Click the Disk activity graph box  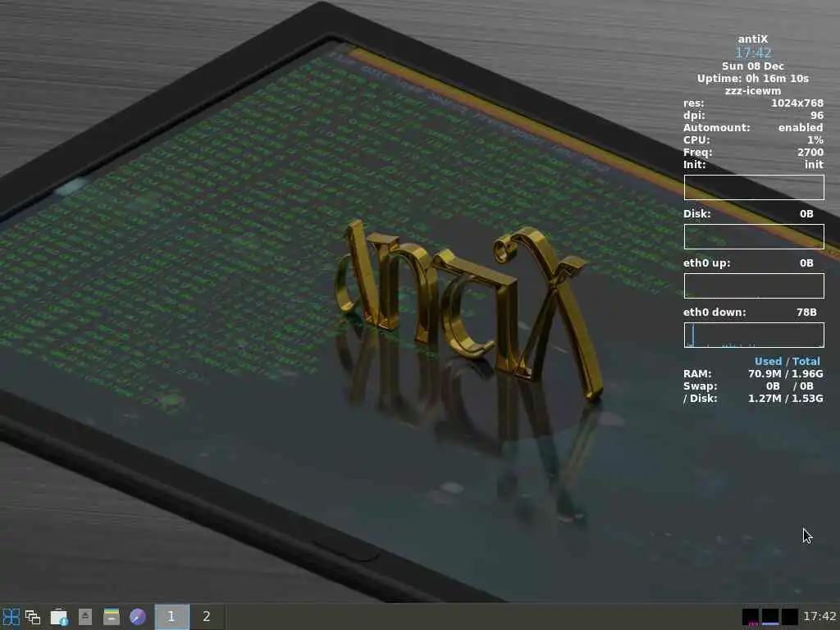point(754,236)
